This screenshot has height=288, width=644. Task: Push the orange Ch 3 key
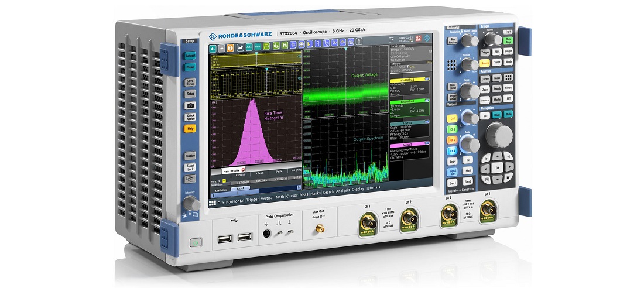tap(452, 140)
